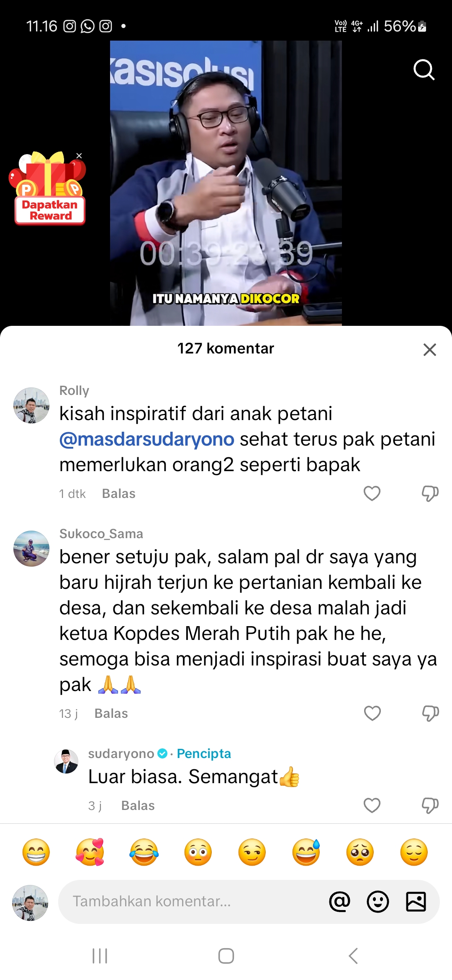Close the comments panel
The image size is (452, 980).
(x=430, y=349)
